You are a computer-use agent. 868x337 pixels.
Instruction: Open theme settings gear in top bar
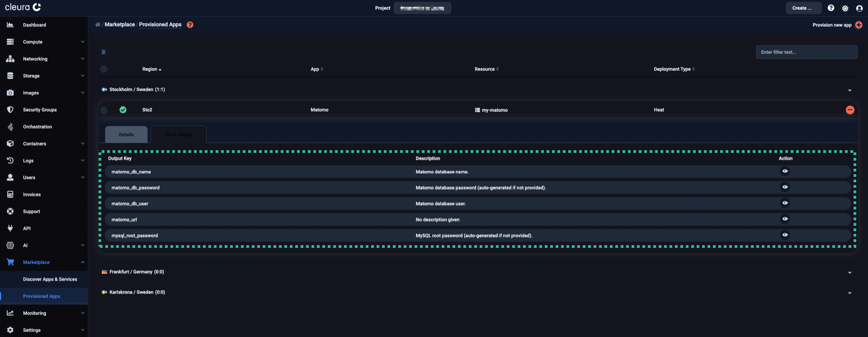tap(845, 8)
